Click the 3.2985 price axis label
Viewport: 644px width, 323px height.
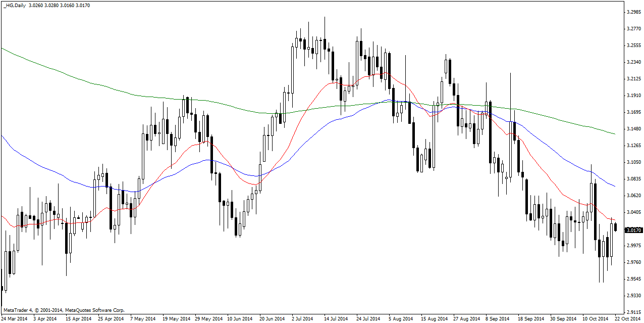[633, 12]
